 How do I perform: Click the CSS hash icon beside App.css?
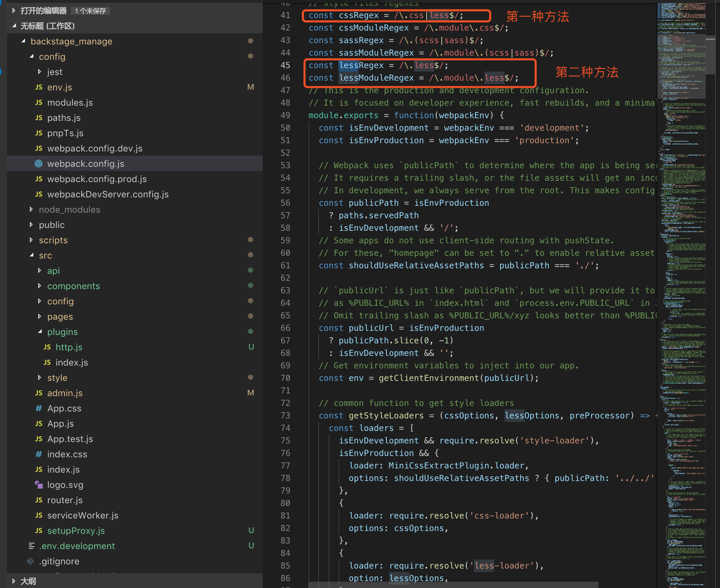39,408
